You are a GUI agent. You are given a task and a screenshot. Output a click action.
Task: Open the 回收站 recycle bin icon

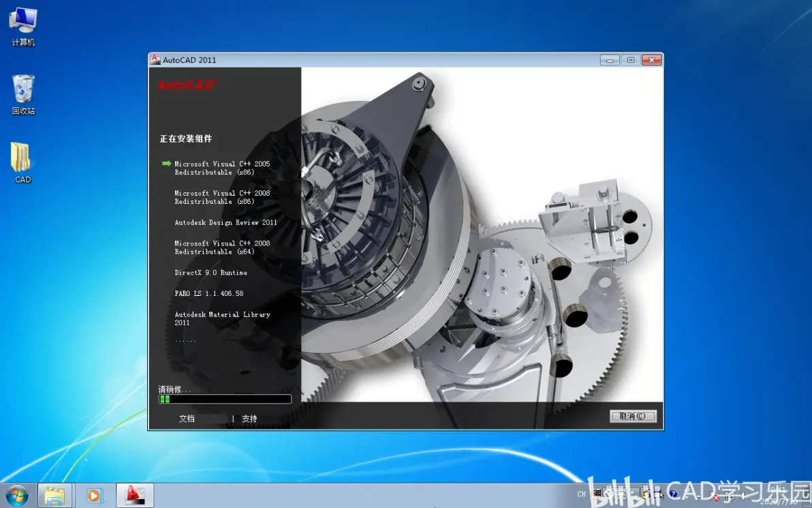[23, 94]
